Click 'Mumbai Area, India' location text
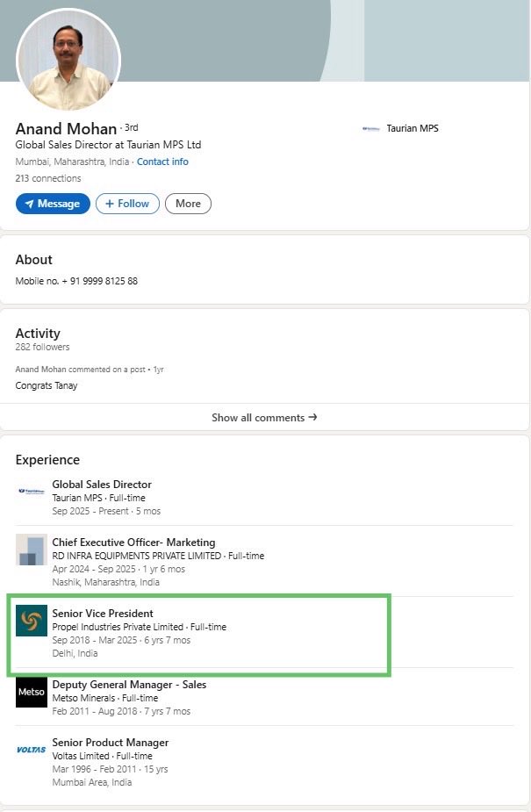 point(91,782)
